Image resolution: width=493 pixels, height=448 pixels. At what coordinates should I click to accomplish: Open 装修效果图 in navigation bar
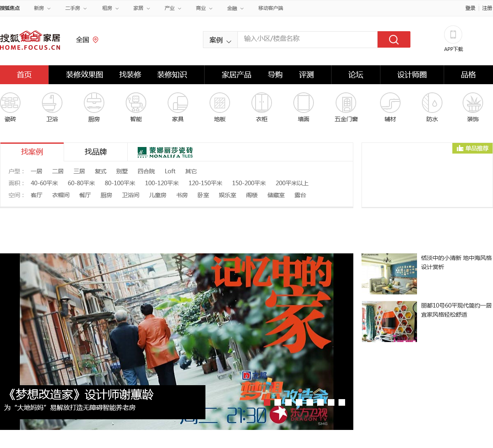tap(85, 75)
